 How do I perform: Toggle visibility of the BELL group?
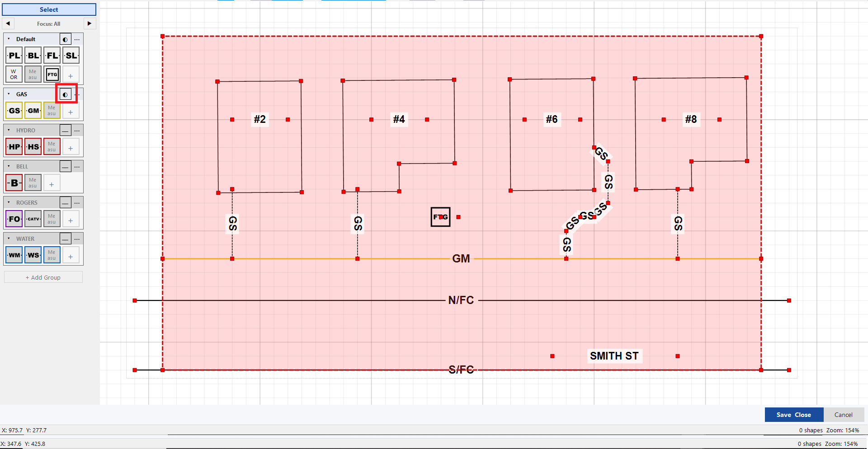pos(66,167)
